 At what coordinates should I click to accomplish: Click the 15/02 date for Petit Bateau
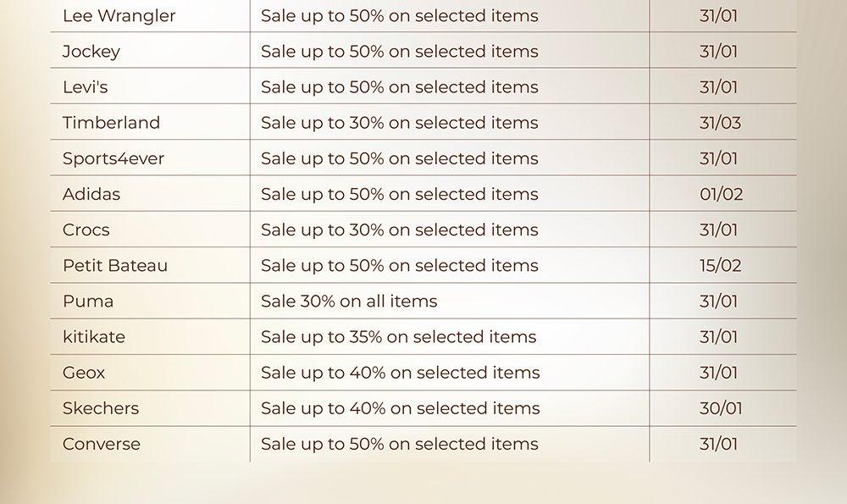[720, 265]
